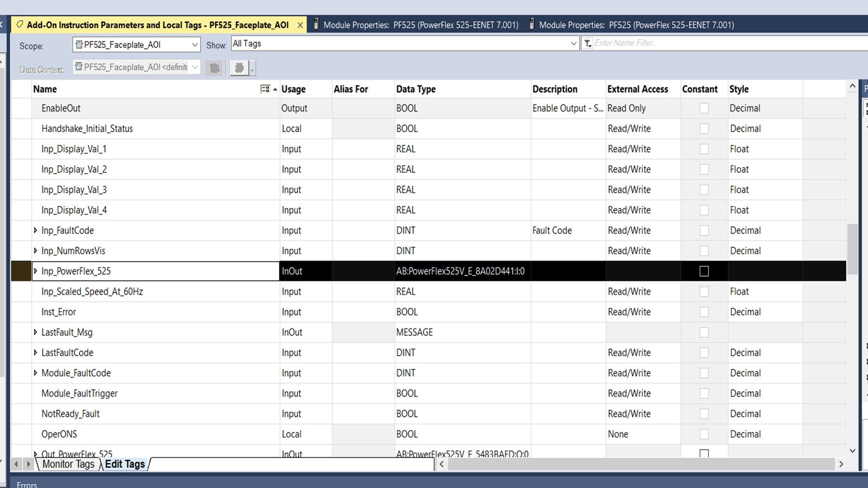This screenshot has width=868, height=488.
Task: Expand the LastFaultCode tag
Action: (35, 352)
